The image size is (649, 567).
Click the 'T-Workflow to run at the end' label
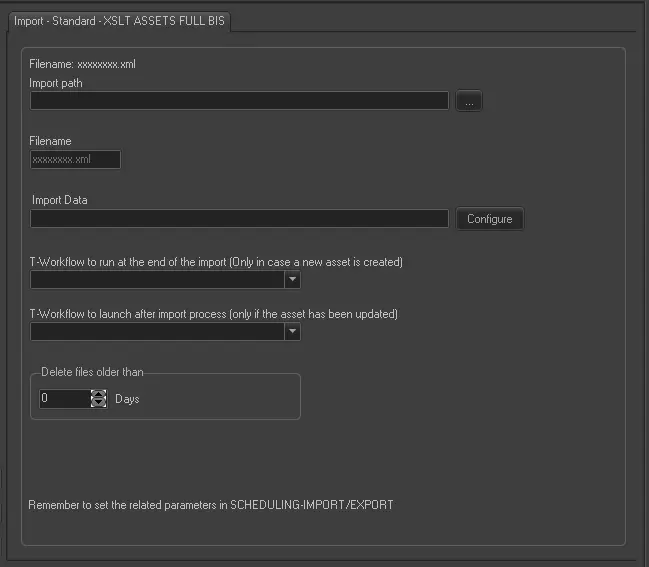216,262
